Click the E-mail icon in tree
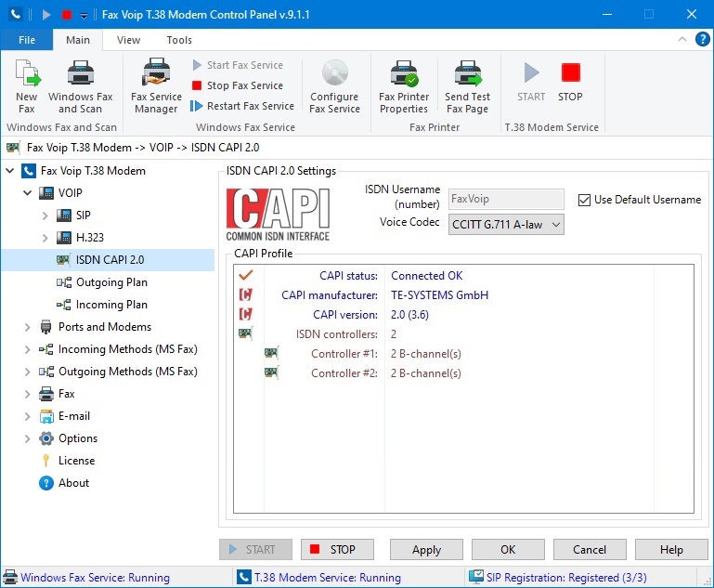The width and height of the screenshot is (714, 588). click(x=46, y=416)
